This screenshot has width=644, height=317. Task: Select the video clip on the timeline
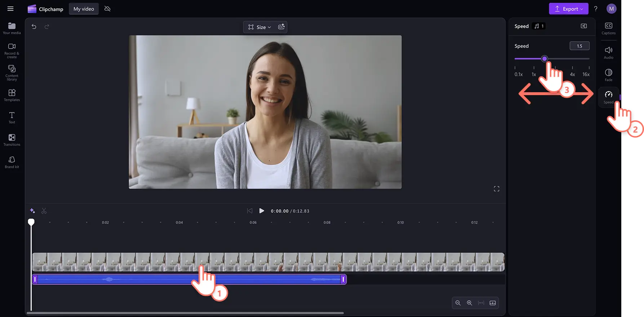click(x=268, y=262)
